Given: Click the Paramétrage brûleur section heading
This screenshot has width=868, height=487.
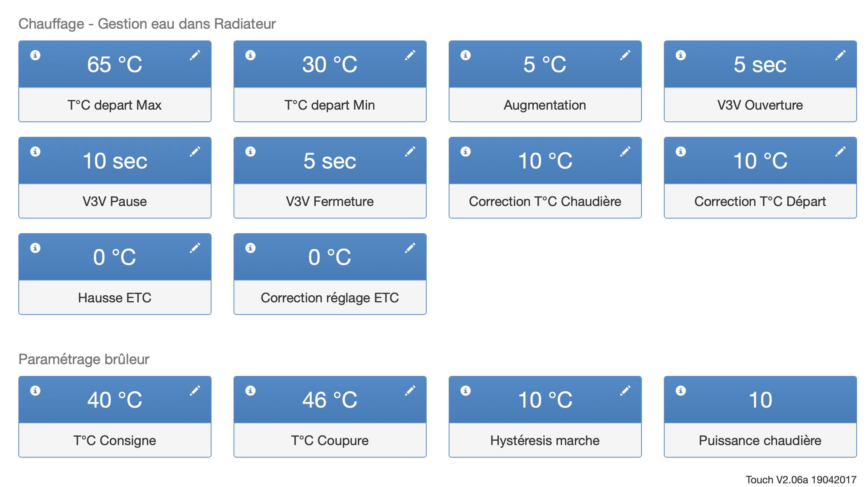Looking at the screenshot, I should coord(84,359).
